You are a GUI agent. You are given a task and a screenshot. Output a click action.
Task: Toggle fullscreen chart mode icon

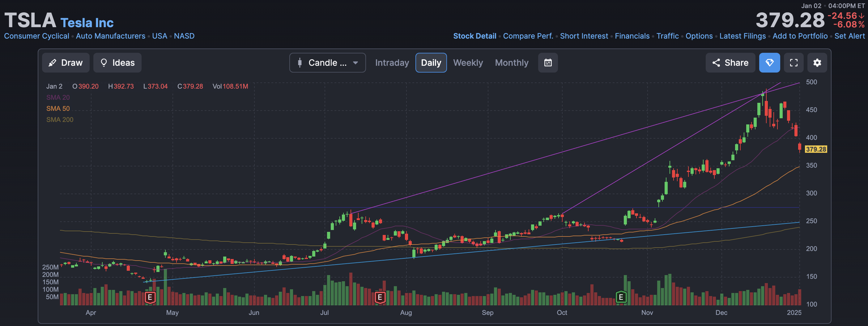[794, 63]
